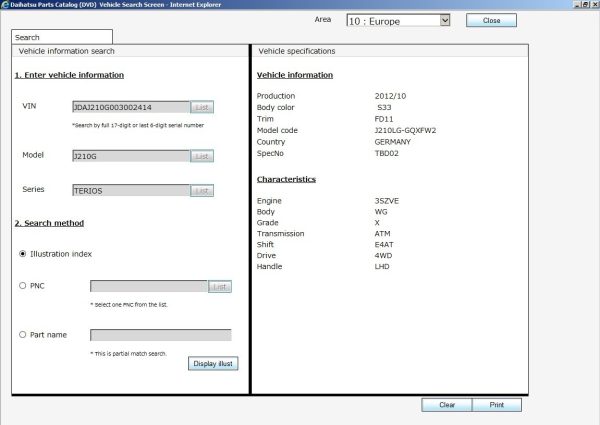Image resolution: width=600 pixels, height=425 pixels.
Task: Open the List button beside Model
Action: coord(202,156)
